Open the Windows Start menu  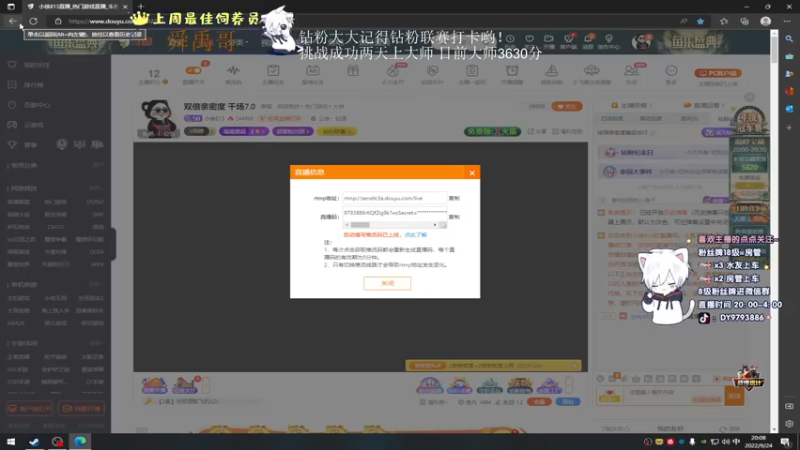(x=11, y=442)
